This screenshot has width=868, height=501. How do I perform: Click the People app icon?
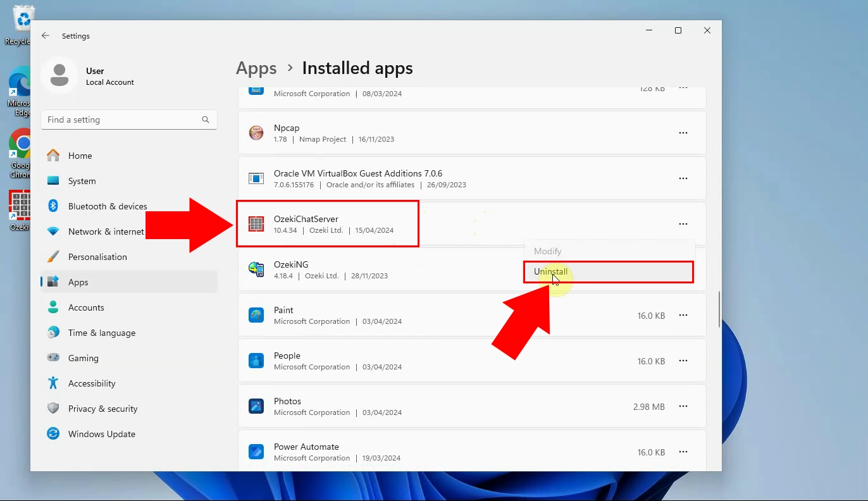click(256, 361)
